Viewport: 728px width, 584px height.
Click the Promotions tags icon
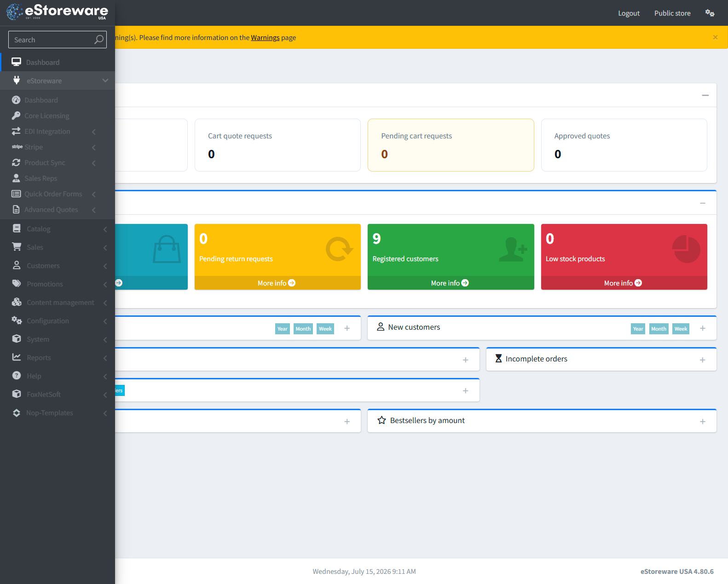[x=17, y=284]
